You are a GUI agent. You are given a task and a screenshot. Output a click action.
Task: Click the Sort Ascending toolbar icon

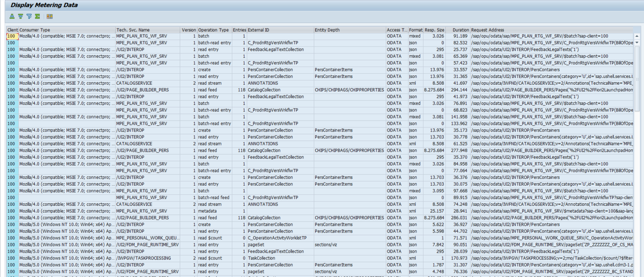point(12,16)
